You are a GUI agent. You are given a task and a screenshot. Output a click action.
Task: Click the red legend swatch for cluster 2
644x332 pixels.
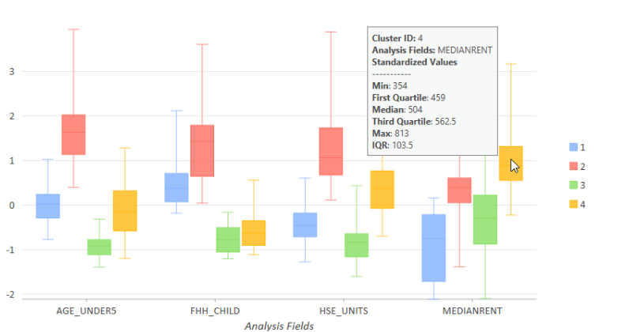(574, 166)
